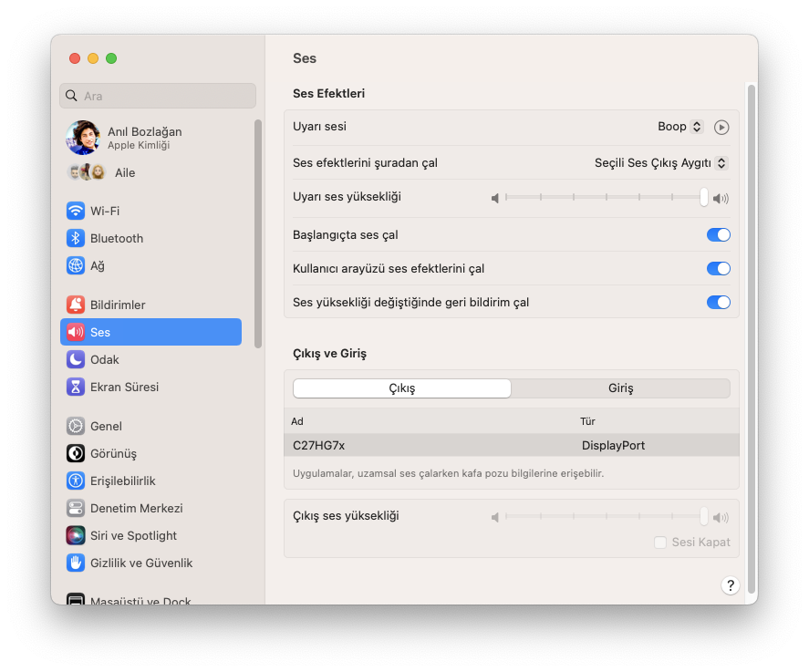Open Bluetooth settings from sidebar icon
The image size is (809, 672).
(76, 238)
